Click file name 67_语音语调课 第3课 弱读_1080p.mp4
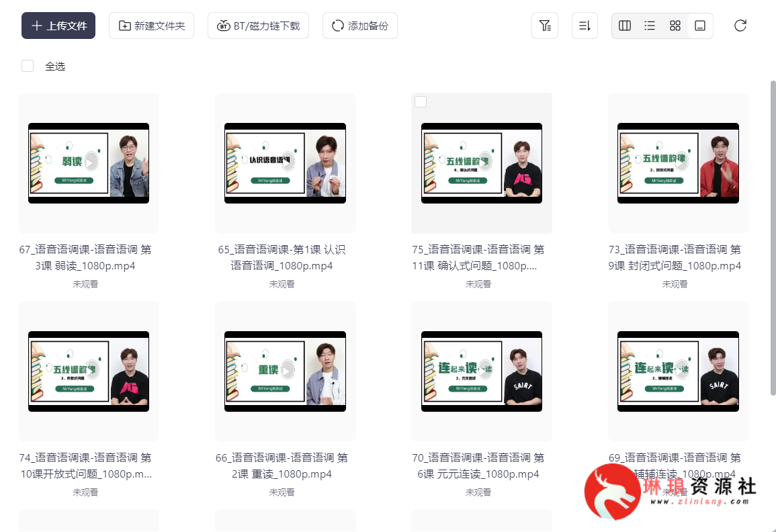Image resolution: width=776 pixels, height=532 pixels. pyautogui.click(x=85, y=258)
